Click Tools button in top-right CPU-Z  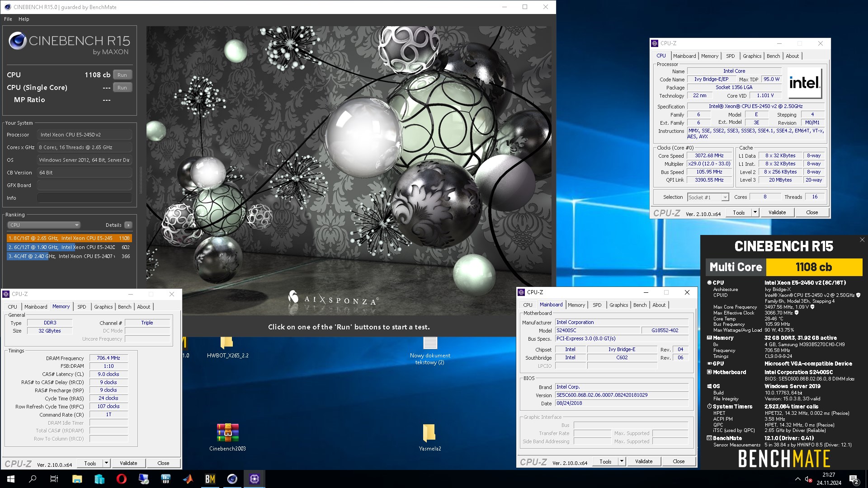click(739, 212)
